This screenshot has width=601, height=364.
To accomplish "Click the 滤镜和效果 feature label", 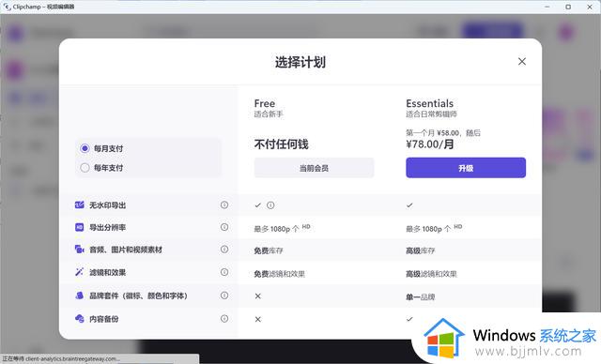I will (x=107, y=272).
